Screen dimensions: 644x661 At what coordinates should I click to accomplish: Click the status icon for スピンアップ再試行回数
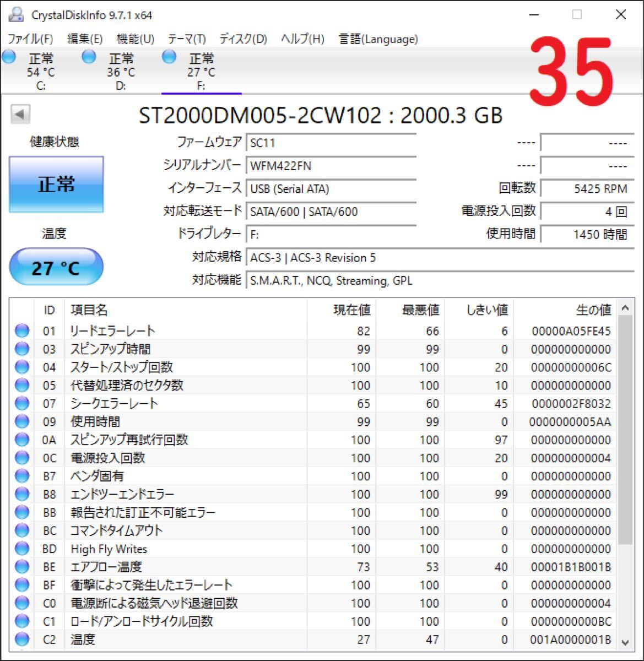click(x=22, y=440)
